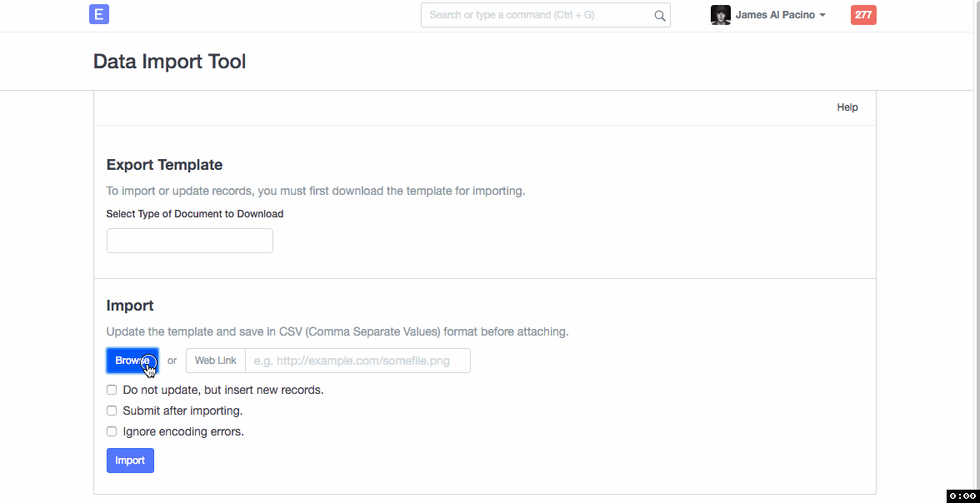Viewport: 980px width, 503px height.
Task: Click the 'Select Type of Document to Download' label
Action: 195,214
